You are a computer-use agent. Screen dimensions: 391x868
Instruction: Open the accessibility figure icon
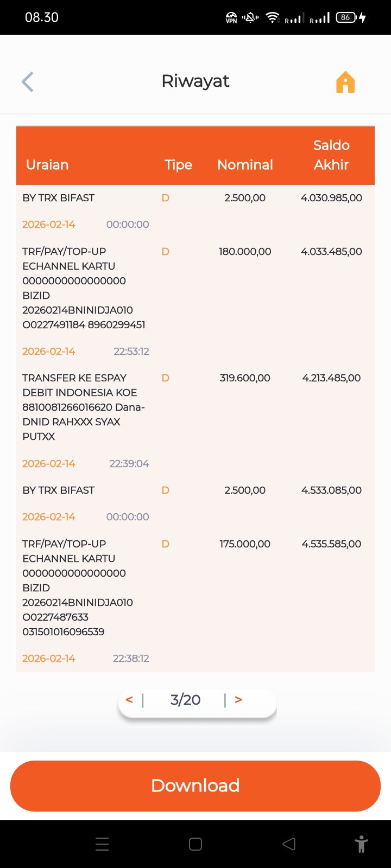(x=361, y=844)
